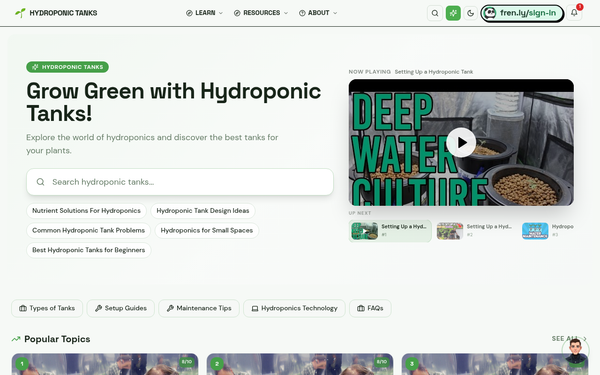Open the third Up Next blue thumbnail
This screenshot has height=375, width=600.
tap(535, 231)
